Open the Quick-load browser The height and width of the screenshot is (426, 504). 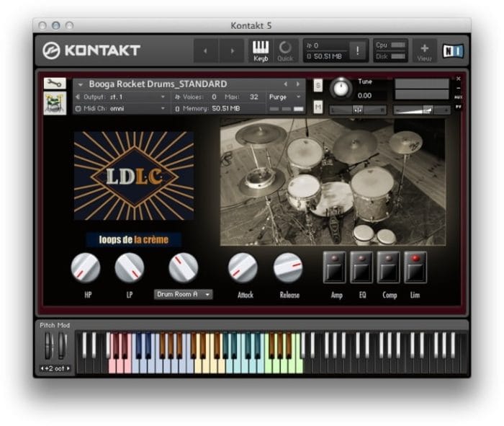(285, 51)
